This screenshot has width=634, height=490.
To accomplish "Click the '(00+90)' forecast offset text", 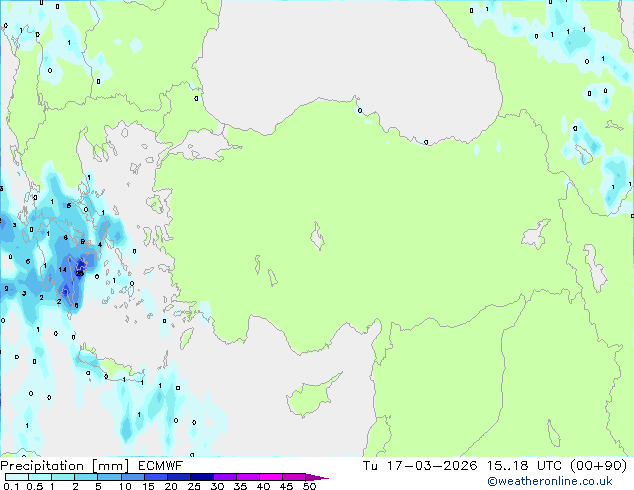I will coord(598,466).
